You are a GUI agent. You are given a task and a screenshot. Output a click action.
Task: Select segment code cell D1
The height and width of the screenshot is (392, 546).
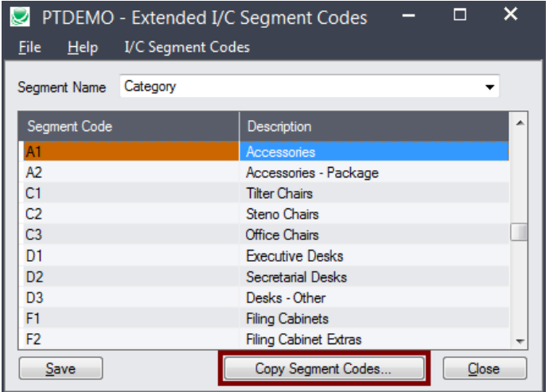[131, 256]
